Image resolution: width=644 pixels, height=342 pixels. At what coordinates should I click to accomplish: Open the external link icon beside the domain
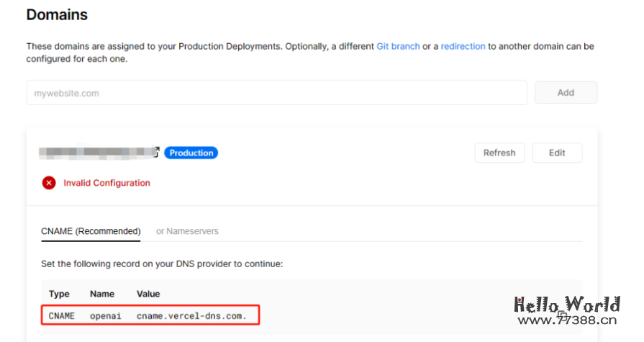(156, 152)
